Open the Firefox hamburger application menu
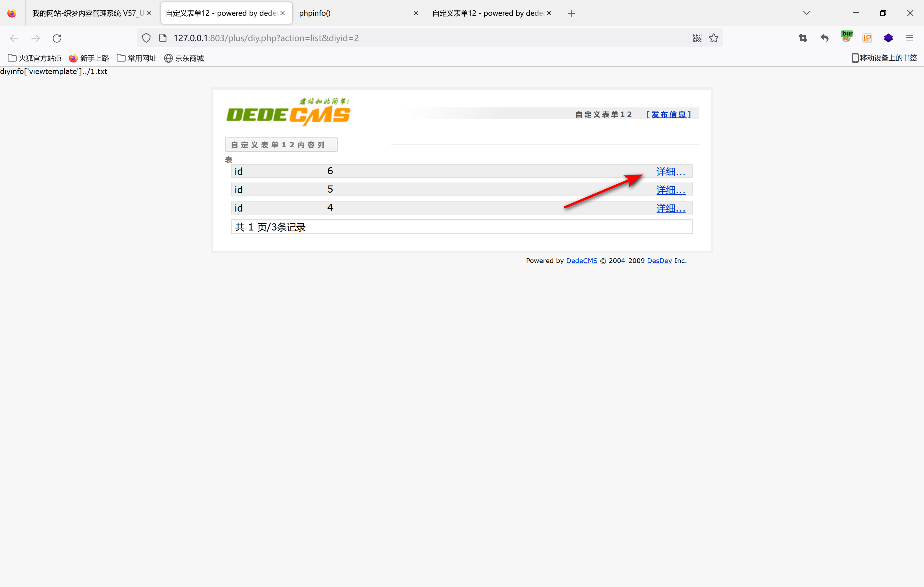Screen dimensions: 924x587 click(909, 38)
